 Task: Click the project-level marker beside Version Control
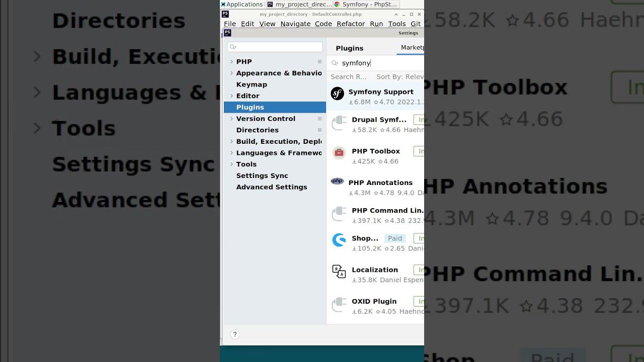[319, 119]
